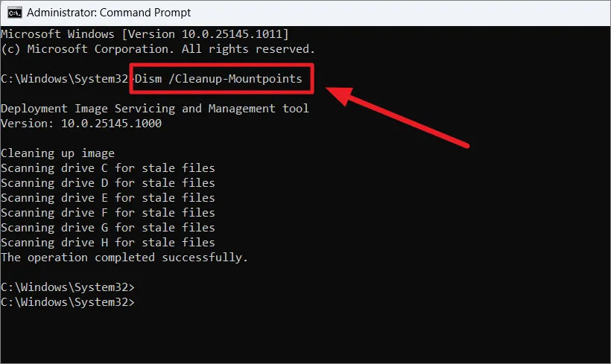Click the last System32 prompt line
611x364 pixels.
pos(67,302)
